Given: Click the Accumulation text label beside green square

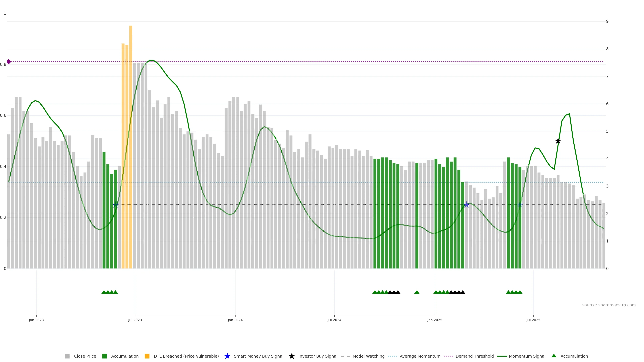Looking at the screenshot, I should (x=125, y=356).
